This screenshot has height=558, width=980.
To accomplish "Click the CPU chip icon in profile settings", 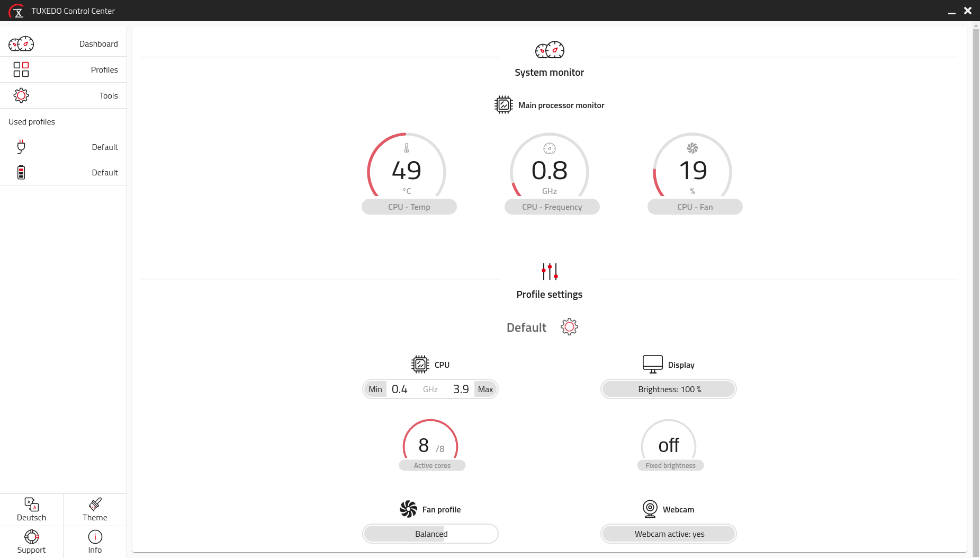I will [x=420, y=365].
